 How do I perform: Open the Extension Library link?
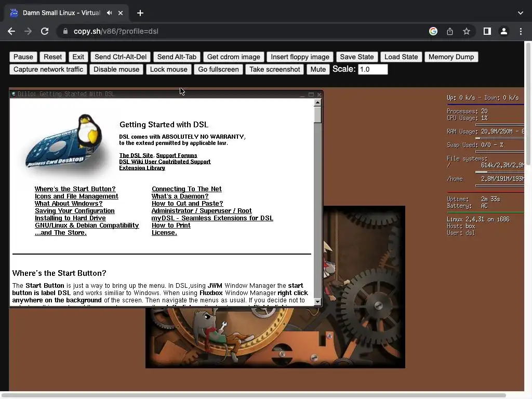point(142,168)
